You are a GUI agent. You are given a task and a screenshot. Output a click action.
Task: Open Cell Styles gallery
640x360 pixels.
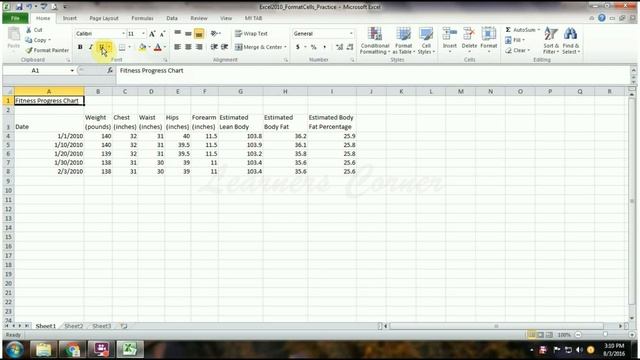(x=426, y=40)
